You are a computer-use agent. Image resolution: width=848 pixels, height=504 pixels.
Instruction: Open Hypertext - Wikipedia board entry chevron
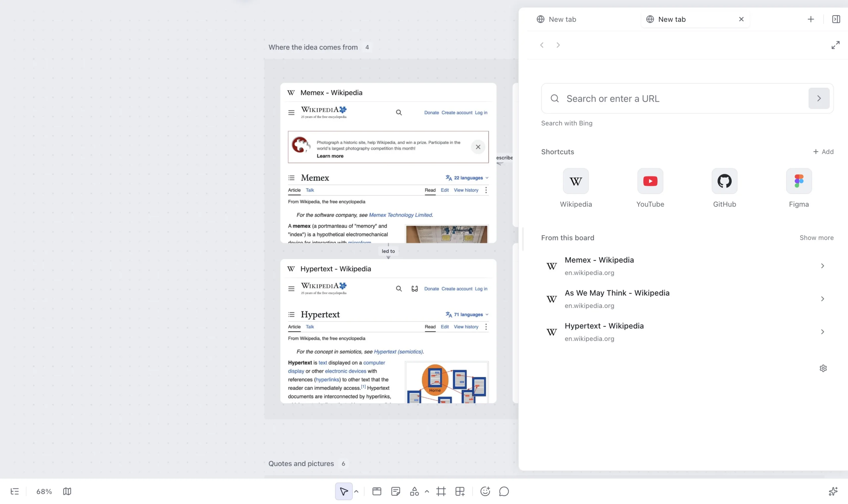click(x=822, y=332)
